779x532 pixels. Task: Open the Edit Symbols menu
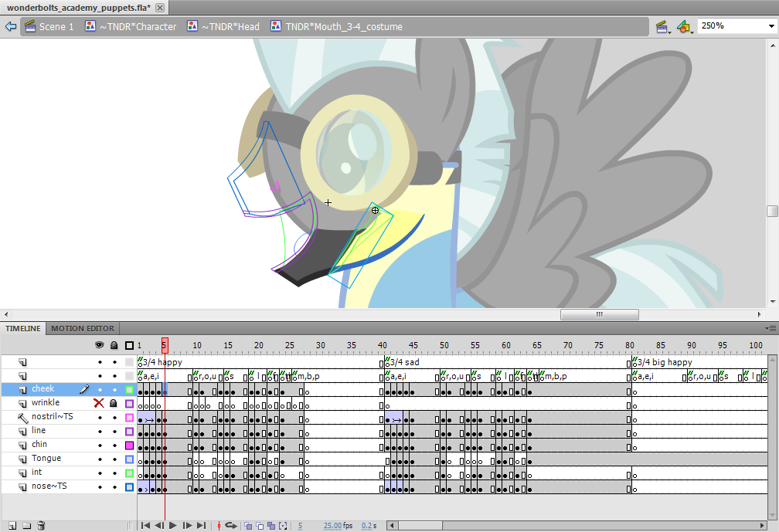(x=685, y=27)
